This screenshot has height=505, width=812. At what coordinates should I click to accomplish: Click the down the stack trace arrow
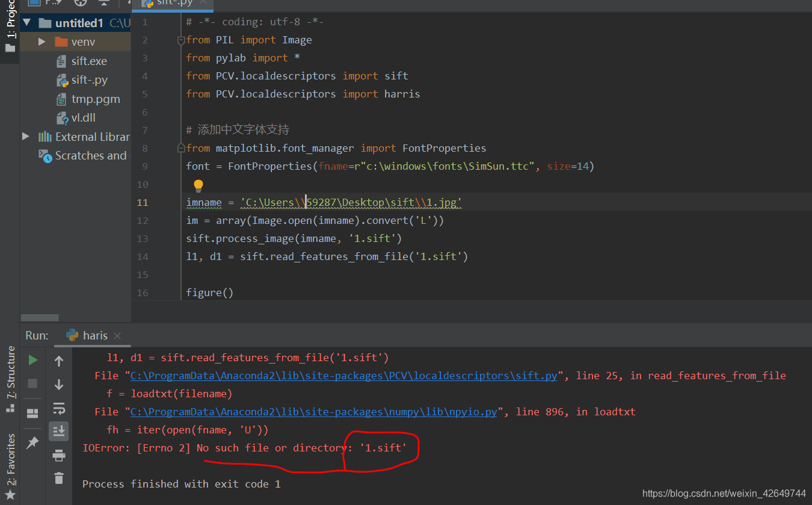coord(59,385)
